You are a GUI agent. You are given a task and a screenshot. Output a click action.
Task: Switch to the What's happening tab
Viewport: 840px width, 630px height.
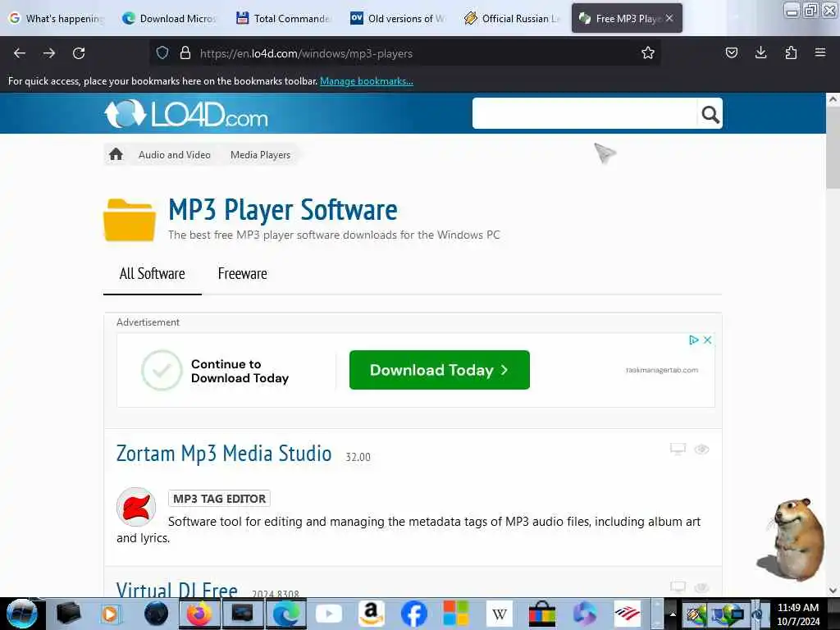58,18
